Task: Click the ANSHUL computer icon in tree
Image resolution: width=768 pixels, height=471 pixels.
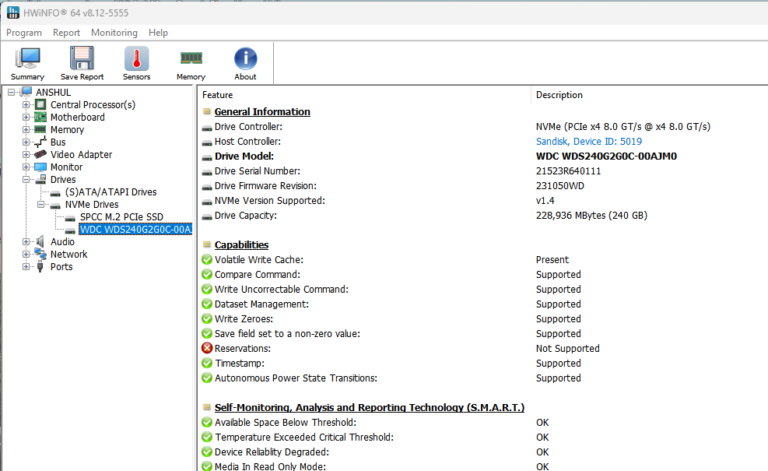Action: click(x=27, y=92)
